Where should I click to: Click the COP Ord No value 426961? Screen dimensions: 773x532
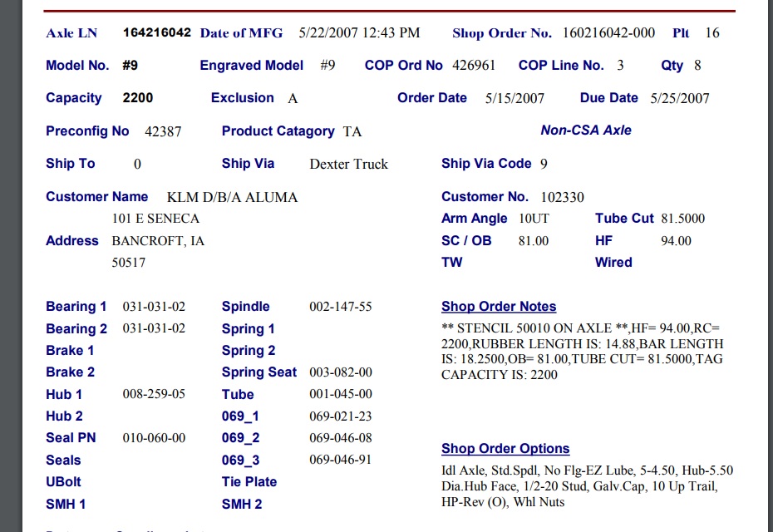474,66
